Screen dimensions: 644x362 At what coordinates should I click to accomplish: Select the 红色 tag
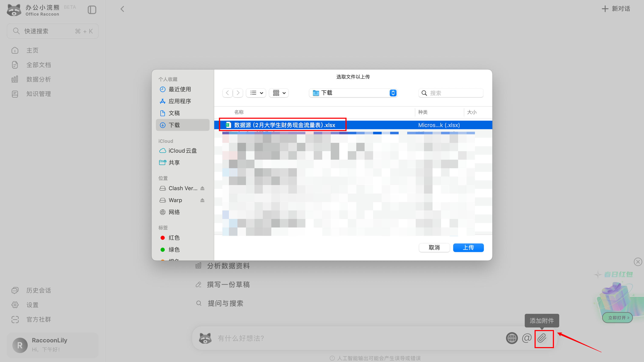point(174,237)
